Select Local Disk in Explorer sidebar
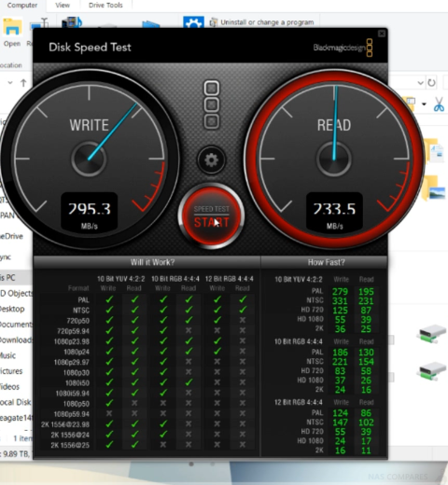The image size is (448, 485). point(16,402)
